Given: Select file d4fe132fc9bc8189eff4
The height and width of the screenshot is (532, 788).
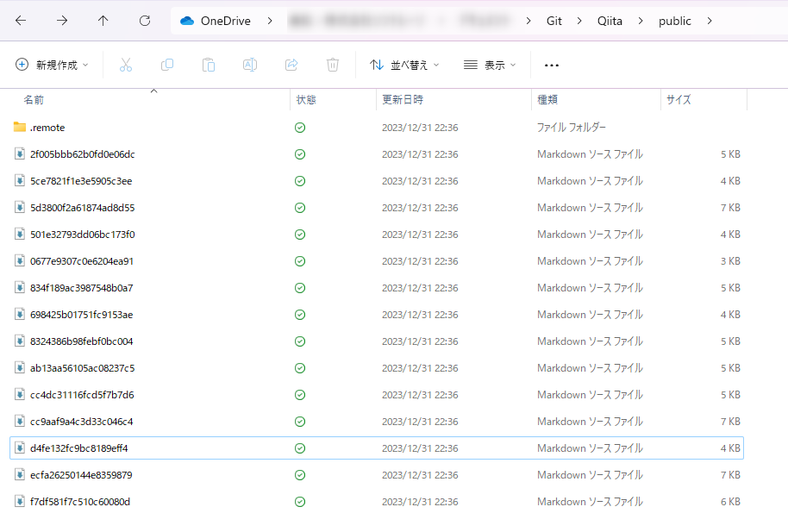Looking at the screenshot, I should point(79,448).
